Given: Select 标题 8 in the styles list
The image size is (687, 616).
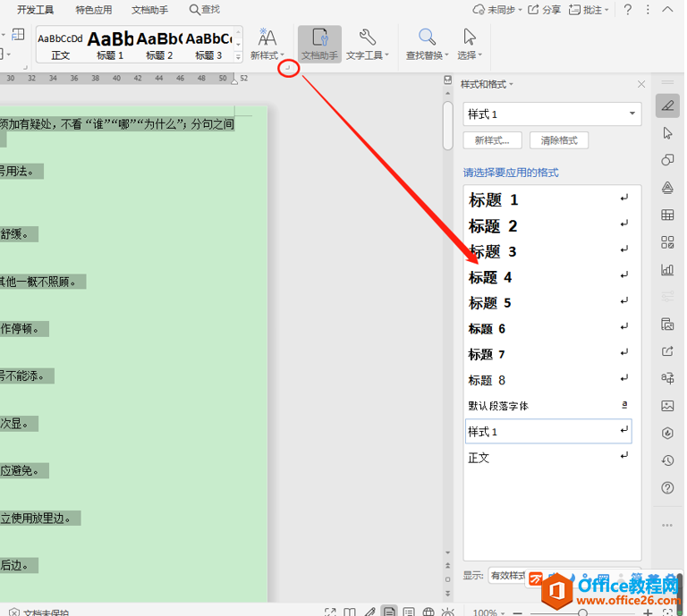Looking at the screenshot, I should (x=548, y=380).
